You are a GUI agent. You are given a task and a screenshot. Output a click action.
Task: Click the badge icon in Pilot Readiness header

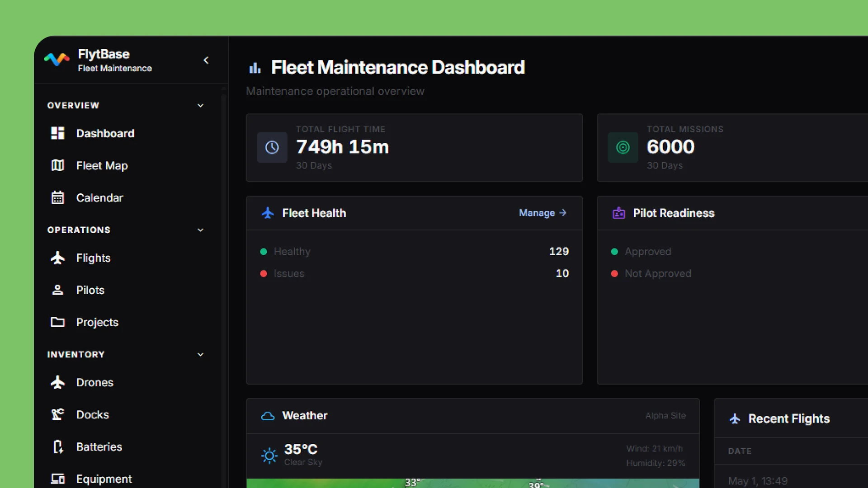click(x=618, y=213)
